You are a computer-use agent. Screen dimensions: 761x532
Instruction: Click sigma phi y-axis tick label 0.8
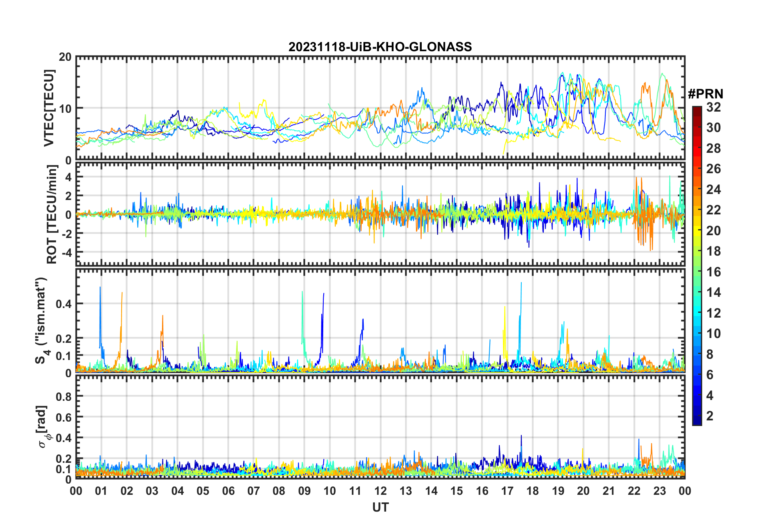coord(64,397)
